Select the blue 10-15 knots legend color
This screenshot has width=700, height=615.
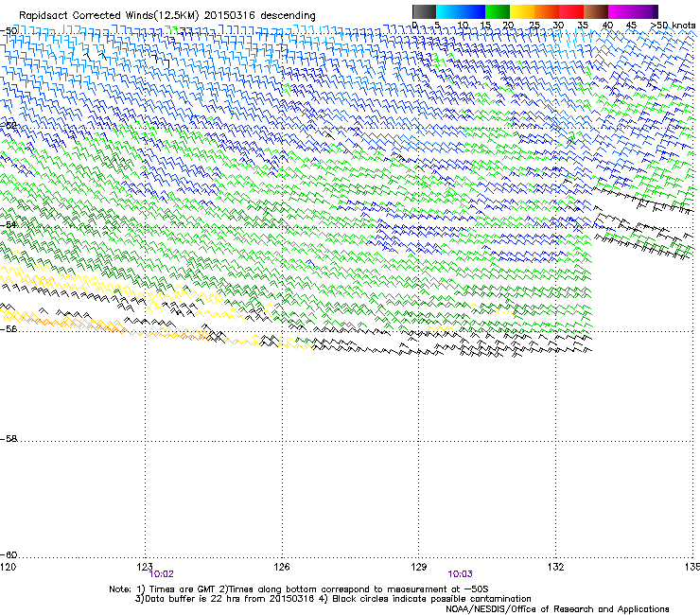click(x=473, y=11)
